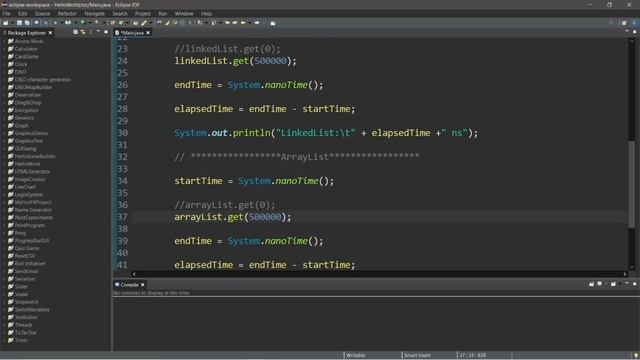Screen dimensions: 640x360
Task: Select the Stopwatch project
Action: pos(27,302)
